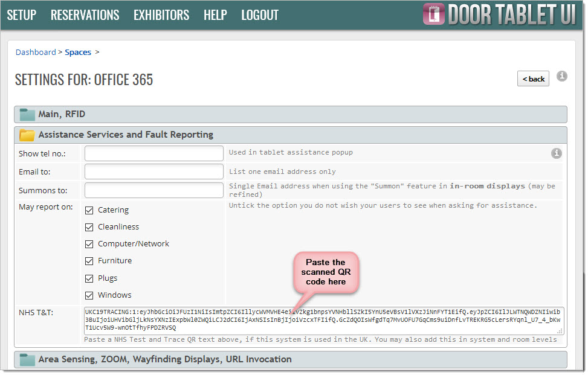Grab the NHS T&T textarea resize handle

(560, 331)
